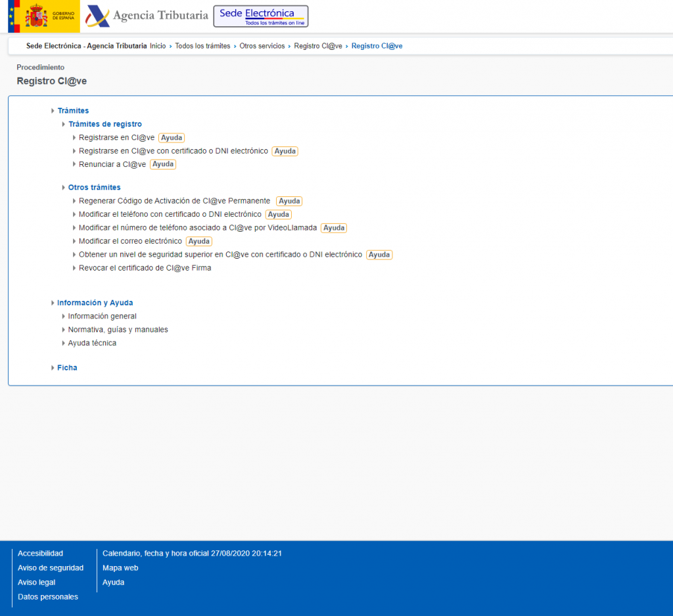Open Ayuda for registering with certificado or DNI
The width and height of the screenshot is (673, 616).
[285, 151]
